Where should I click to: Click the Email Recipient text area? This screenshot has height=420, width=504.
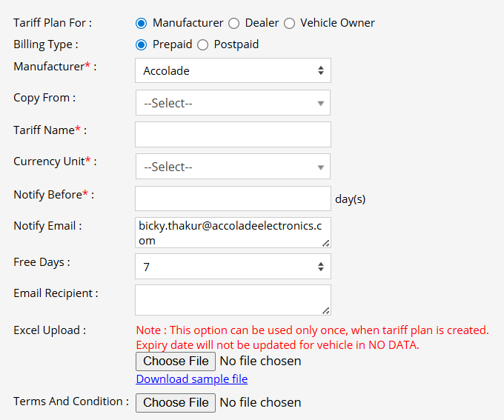[230, 299]
